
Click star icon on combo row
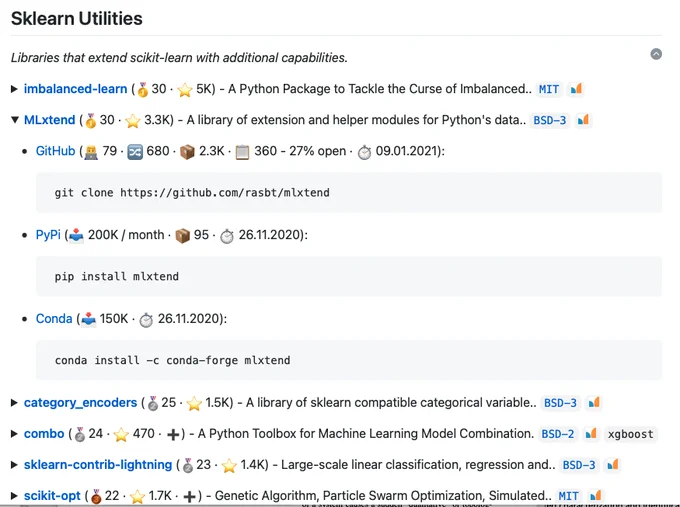[x=121, y=435]
